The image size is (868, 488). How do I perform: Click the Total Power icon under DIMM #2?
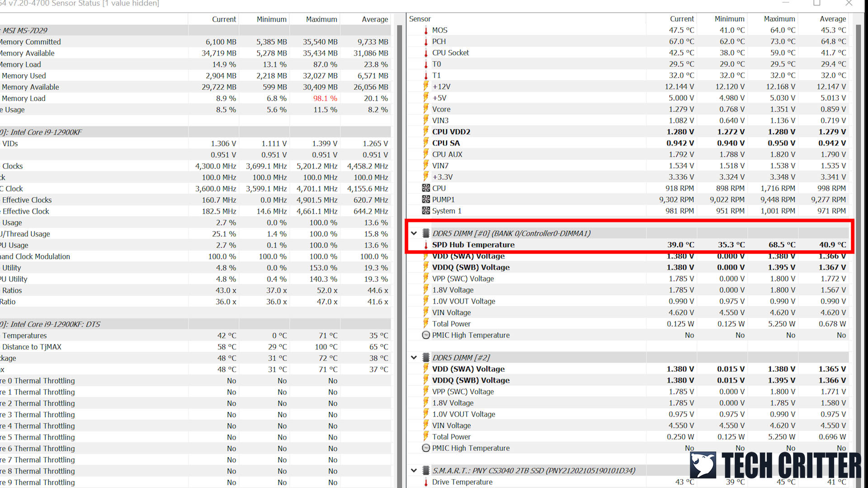426,436
